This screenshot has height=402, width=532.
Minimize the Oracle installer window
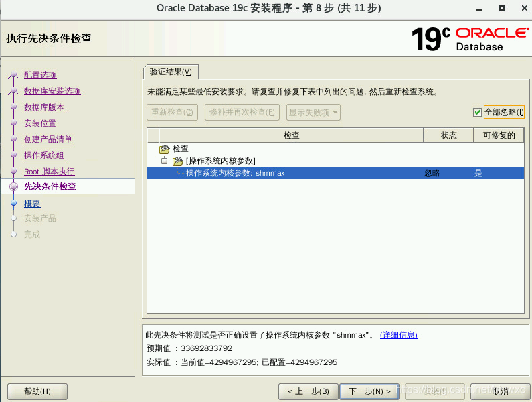479,9
